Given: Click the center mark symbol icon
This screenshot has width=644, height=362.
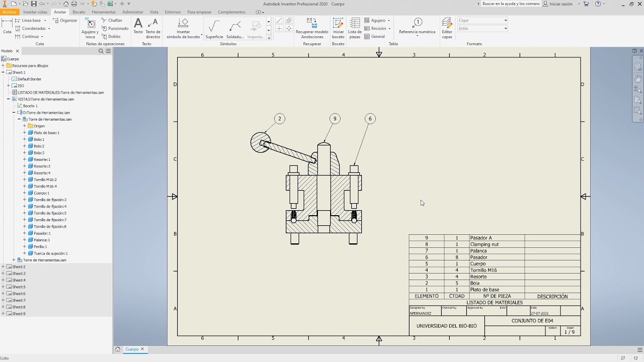Looking at the screenshot, I should (279, 29).
